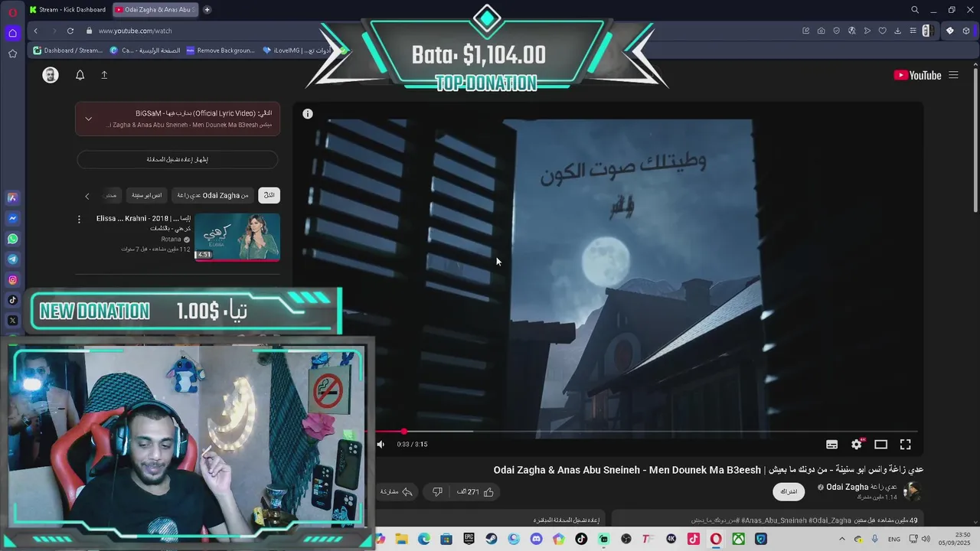The width and height of the screenshot is (980, 551).
Task: Switch to Stream - Kick Dashboard tab
Action: [x=67, y=10]
